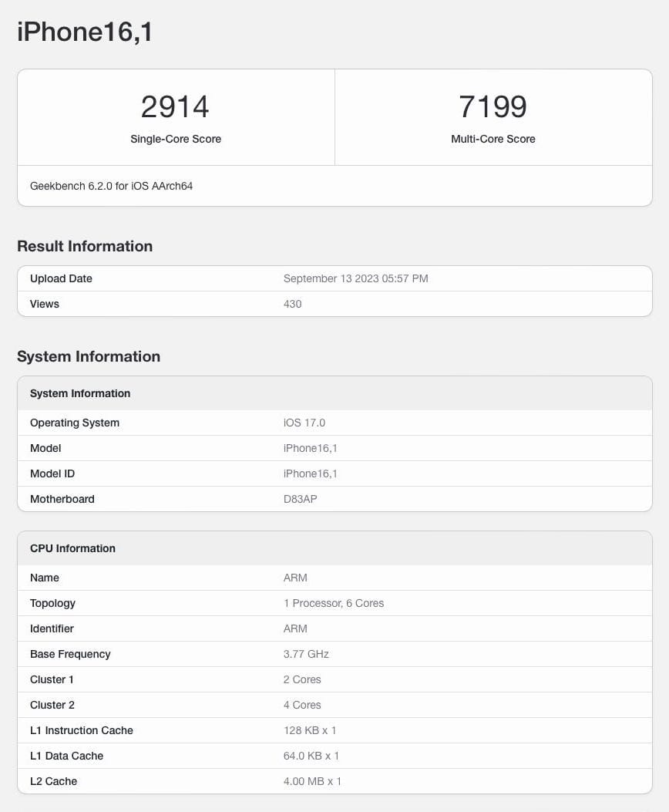The width and height of the screenshot is (669, 812).
Task: Click the Single-Core Score label
Action: point(176,139)
